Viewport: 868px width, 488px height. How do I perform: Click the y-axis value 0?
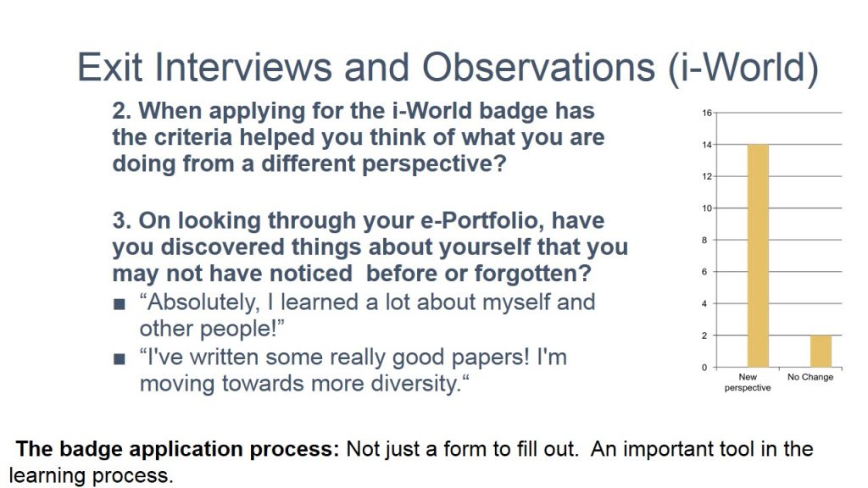704,368
